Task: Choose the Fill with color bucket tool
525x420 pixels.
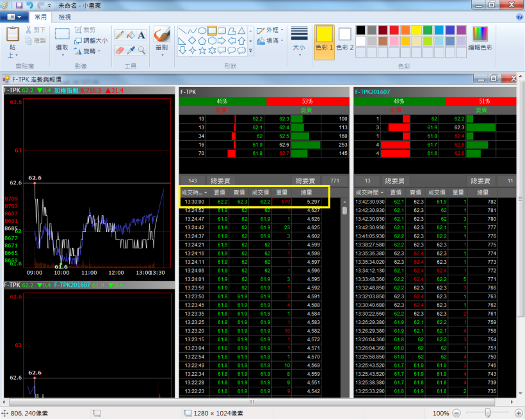Action: coord(131,35)
